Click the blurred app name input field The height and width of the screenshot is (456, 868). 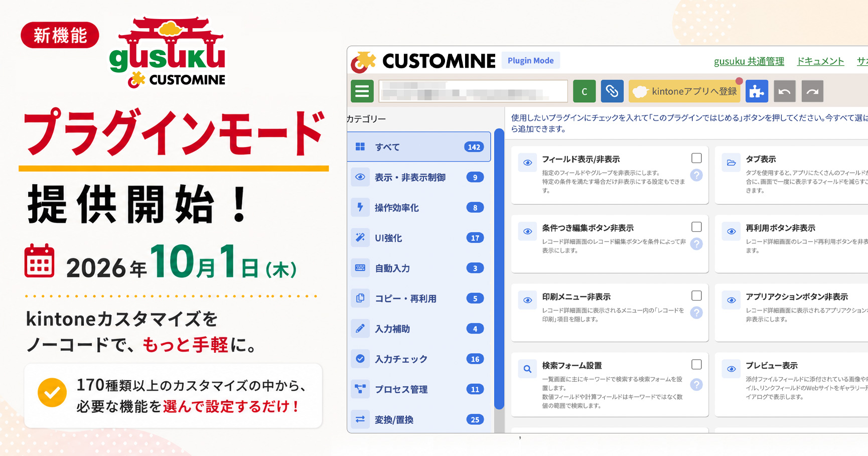point(473,91)
